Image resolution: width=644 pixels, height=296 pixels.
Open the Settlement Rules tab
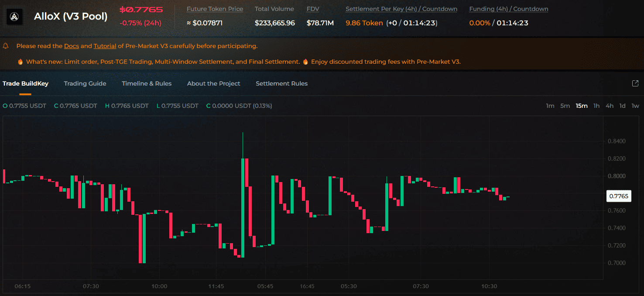[282, 83]
